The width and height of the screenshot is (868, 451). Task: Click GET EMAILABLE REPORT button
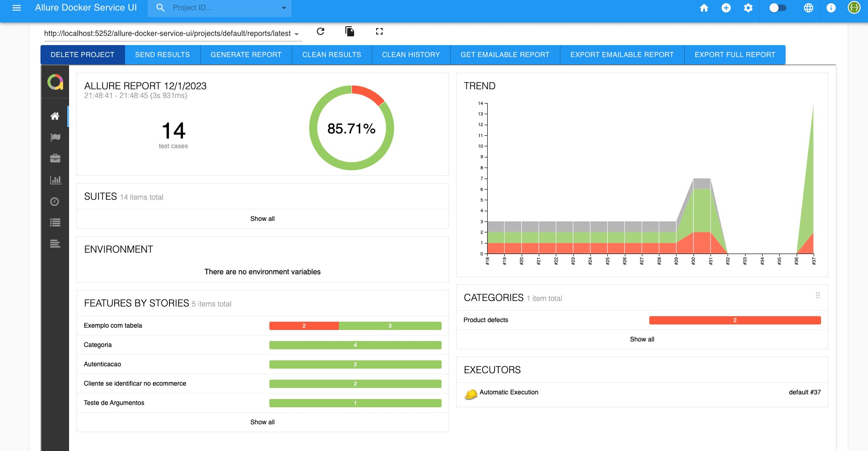(x=505, y=55)
